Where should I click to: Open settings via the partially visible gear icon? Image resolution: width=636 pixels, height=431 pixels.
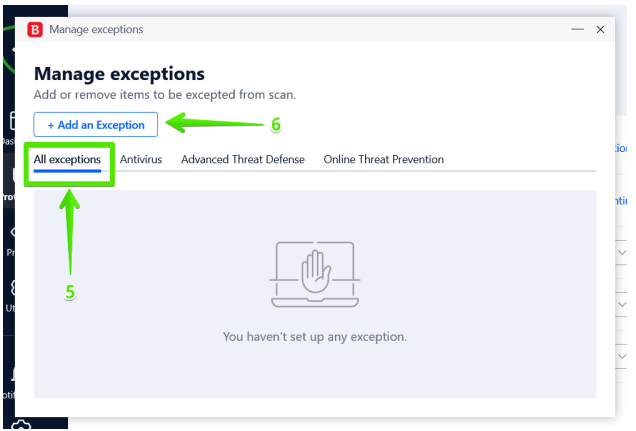21,425
